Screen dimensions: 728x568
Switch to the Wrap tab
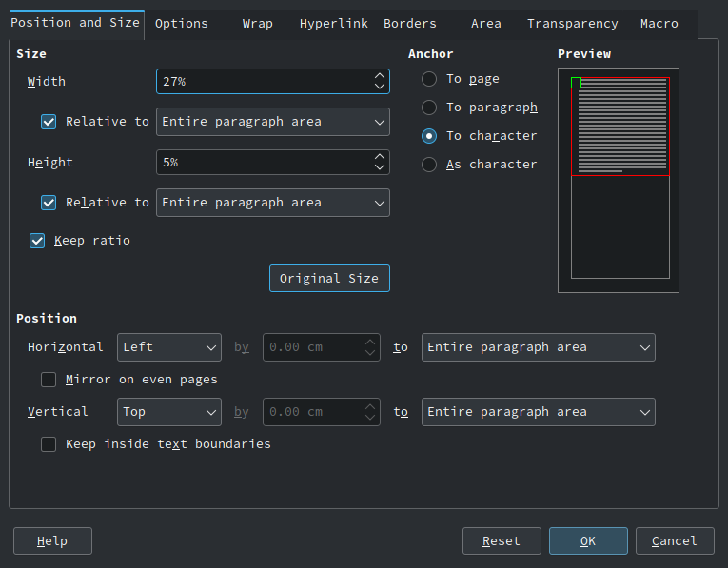[257, 24]
